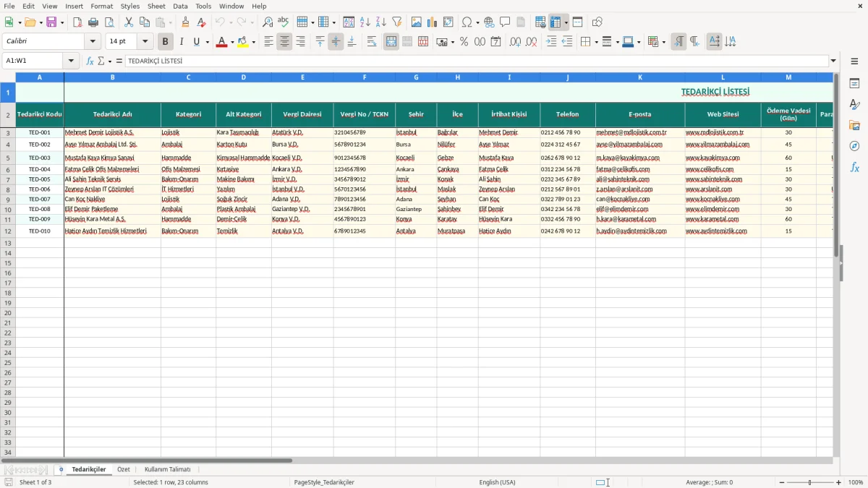
Task: Insert Pivot Table icon
Action: coord(448,22)
